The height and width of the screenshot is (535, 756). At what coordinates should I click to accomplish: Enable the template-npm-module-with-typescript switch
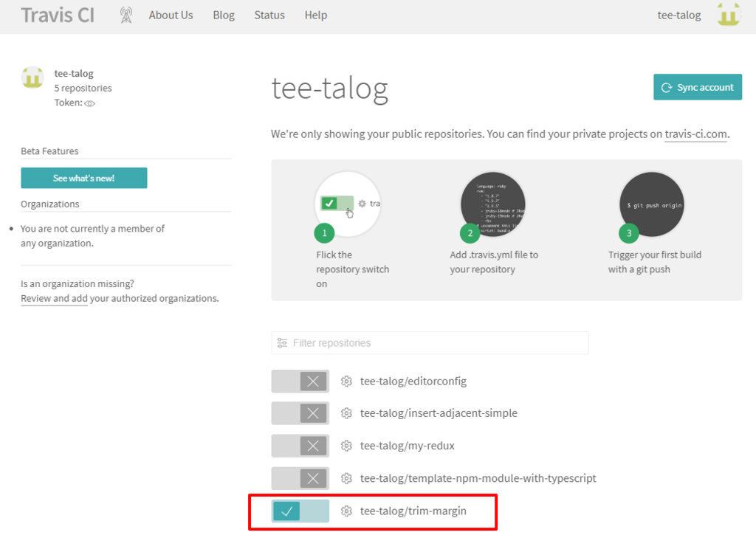(300, 478)
